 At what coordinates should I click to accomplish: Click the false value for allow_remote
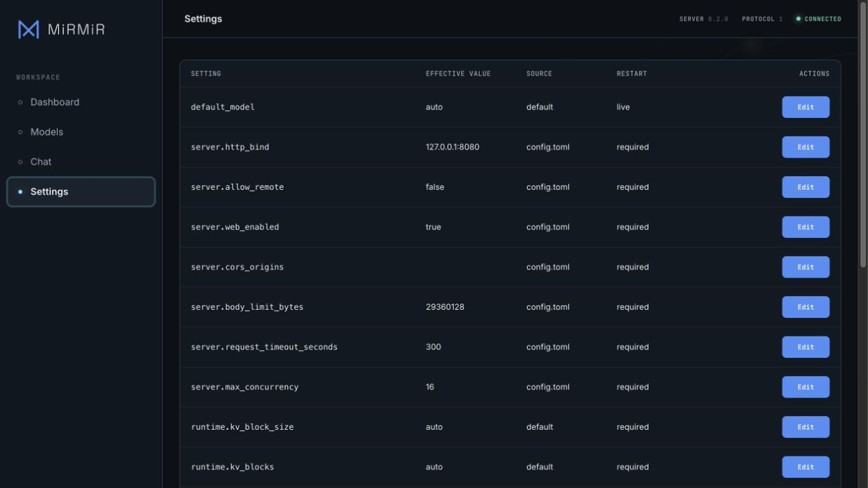pos(435,187)
